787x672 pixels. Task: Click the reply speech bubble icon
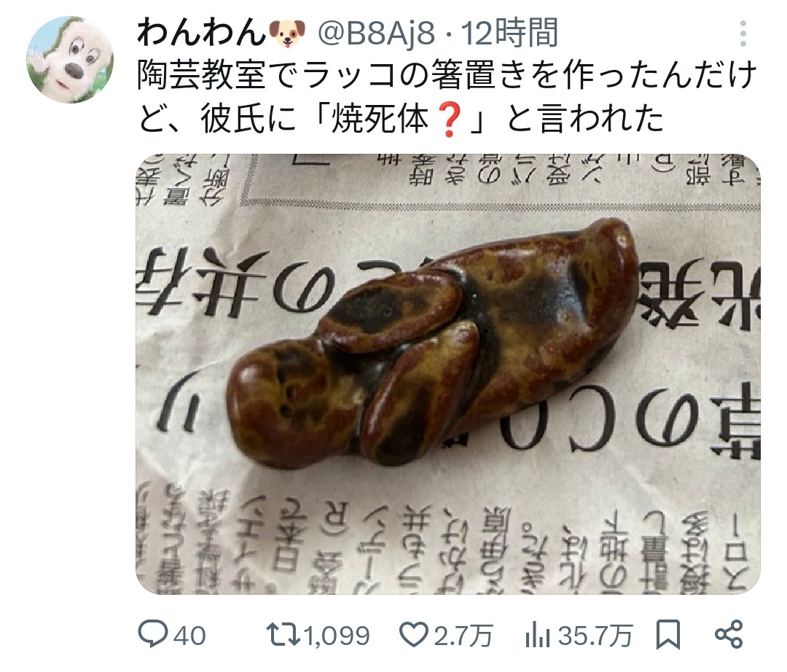pos(152,634)
